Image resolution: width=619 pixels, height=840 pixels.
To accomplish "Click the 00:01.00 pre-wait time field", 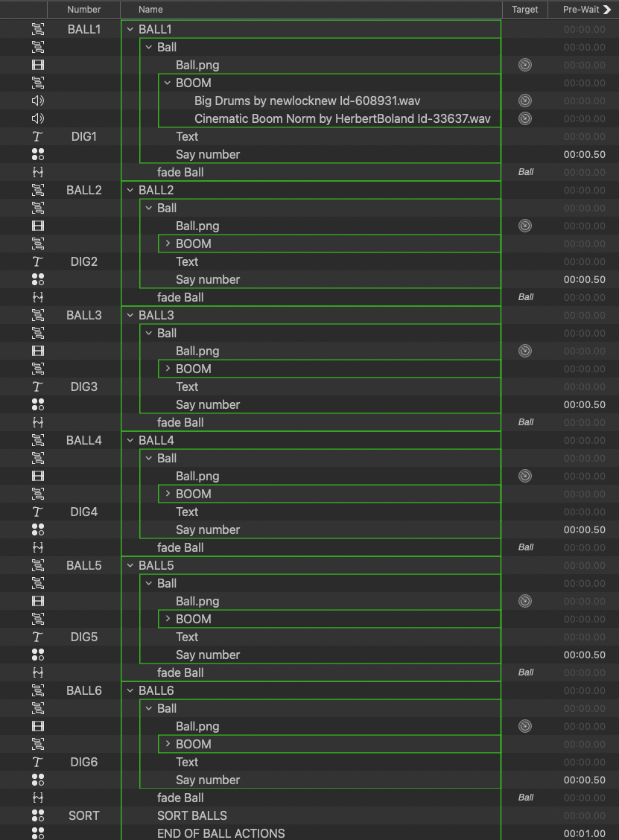I will (584, 833).
